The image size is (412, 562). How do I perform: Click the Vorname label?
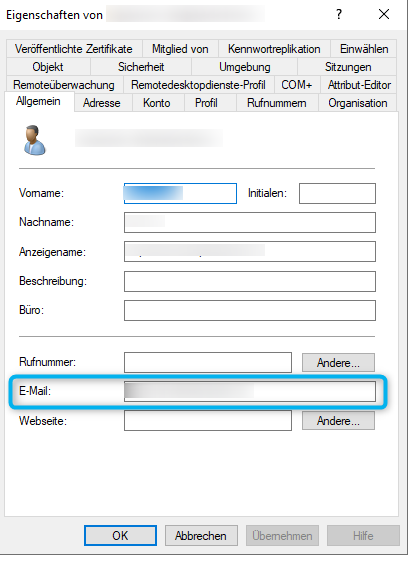pyautogui.click(x=41, y=193)
